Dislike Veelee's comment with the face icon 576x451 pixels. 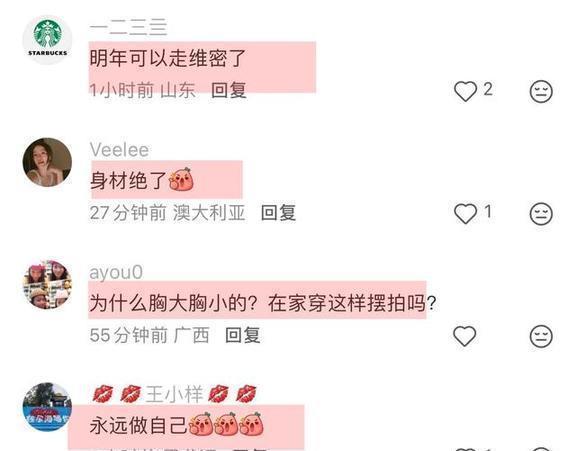(x=541, y=213)
